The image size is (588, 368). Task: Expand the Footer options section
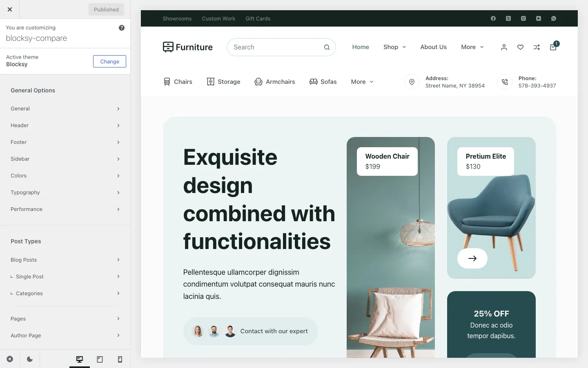pyautogui.click(x=65, y=142)
